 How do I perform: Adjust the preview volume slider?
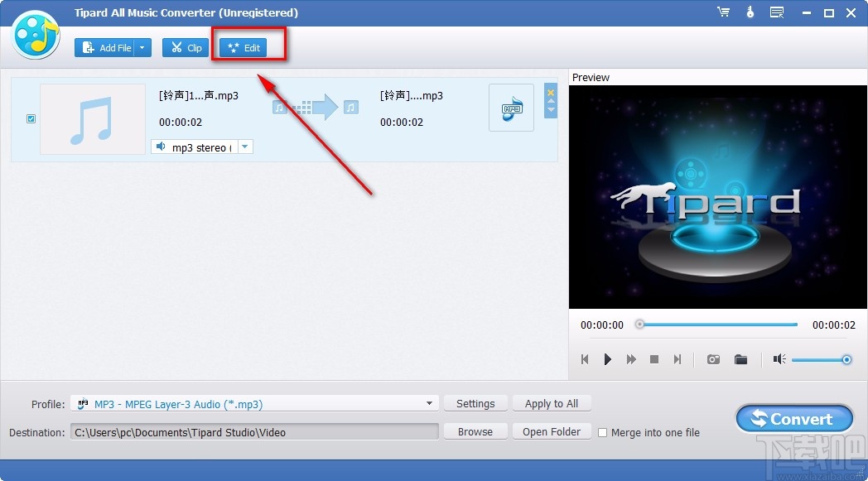click(822, 360)
